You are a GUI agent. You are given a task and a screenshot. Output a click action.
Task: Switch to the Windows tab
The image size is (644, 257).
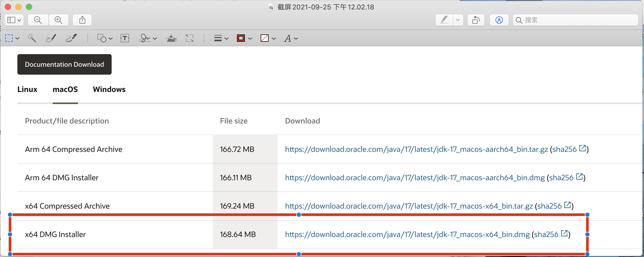[109, 89]
